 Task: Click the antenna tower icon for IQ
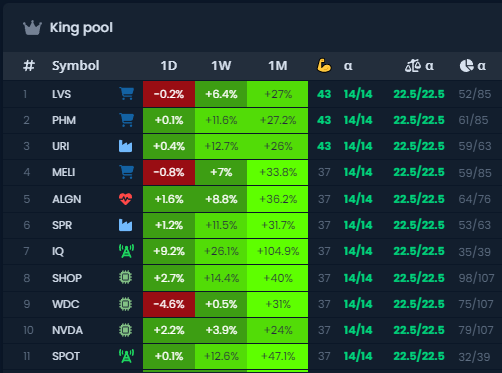(x=126, y=251)
